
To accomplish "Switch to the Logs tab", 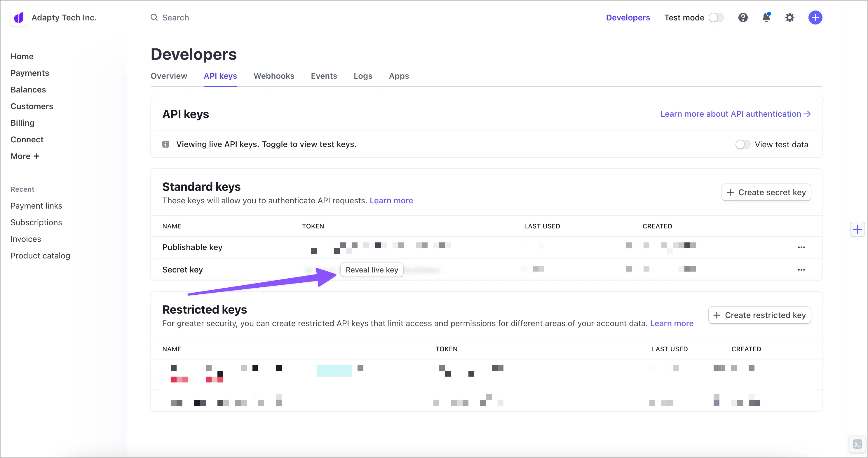I will pos(362,76).
